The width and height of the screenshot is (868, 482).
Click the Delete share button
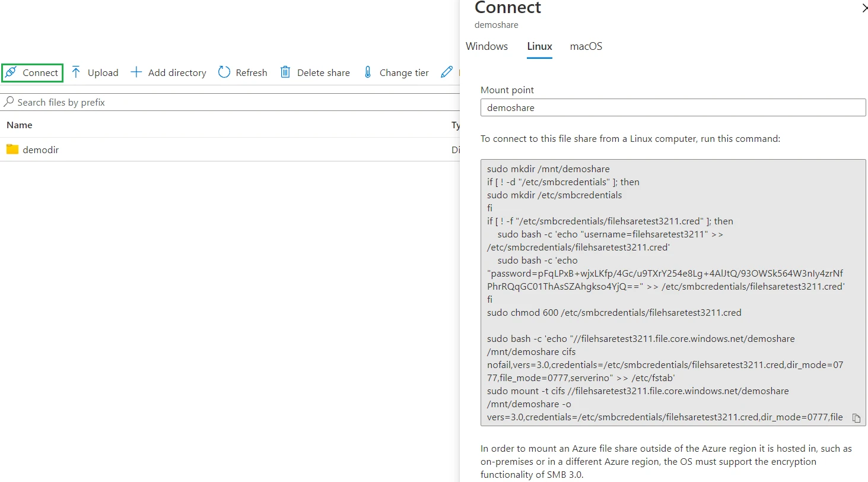click(x=315, y=72)
